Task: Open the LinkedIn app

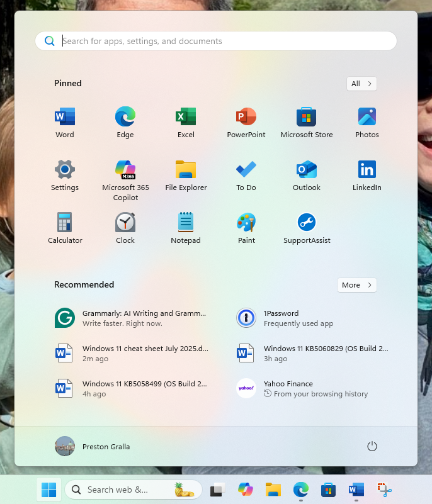Action: 367,176
